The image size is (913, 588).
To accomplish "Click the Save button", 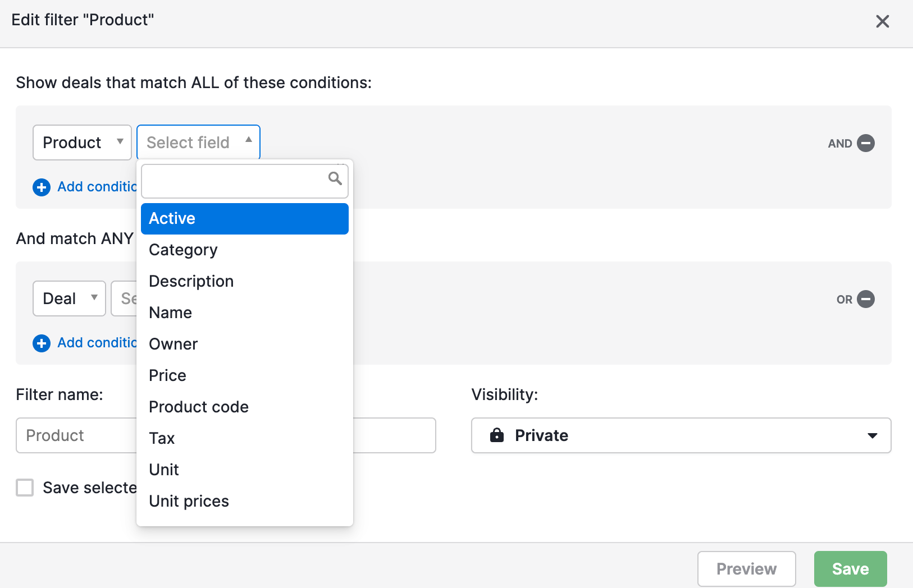I will coord(850,568).
